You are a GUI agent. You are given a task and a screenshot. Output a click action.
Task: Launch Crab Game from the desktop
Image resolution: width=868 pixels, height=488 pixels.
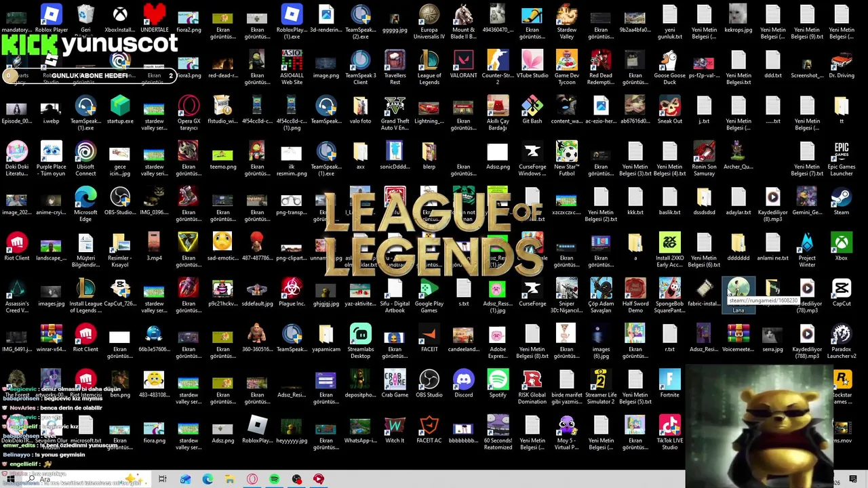(x=395, y=384)
